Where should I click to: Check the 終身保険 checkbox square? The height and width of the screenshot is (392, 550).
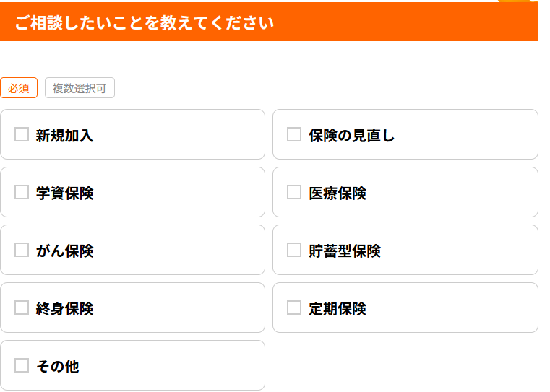click(22, 308)
